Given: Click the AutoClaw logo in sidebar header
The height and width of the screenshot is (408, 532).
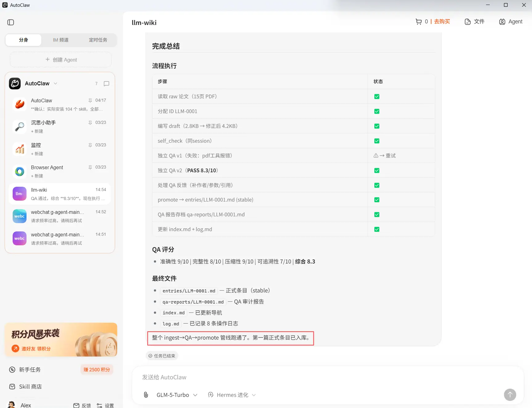Looking at the screenshot, I should 15,84.
